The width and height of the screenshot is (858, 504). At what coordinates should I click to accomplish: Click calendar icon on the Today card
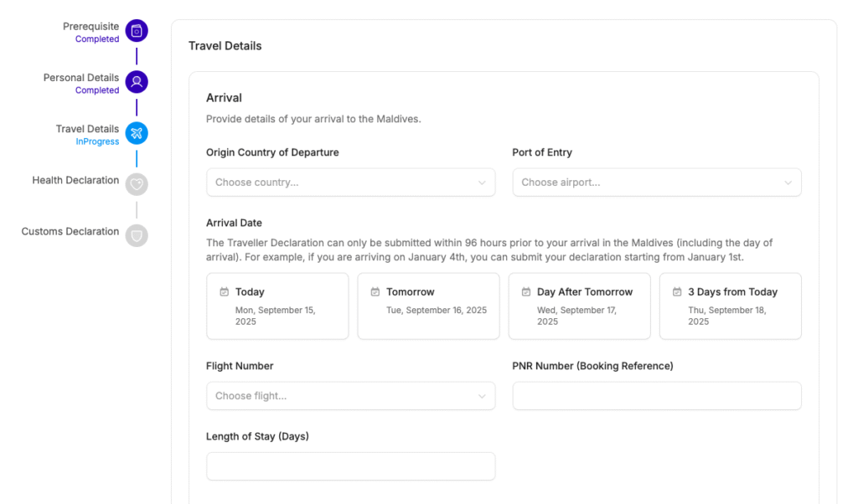pos(225,292)
